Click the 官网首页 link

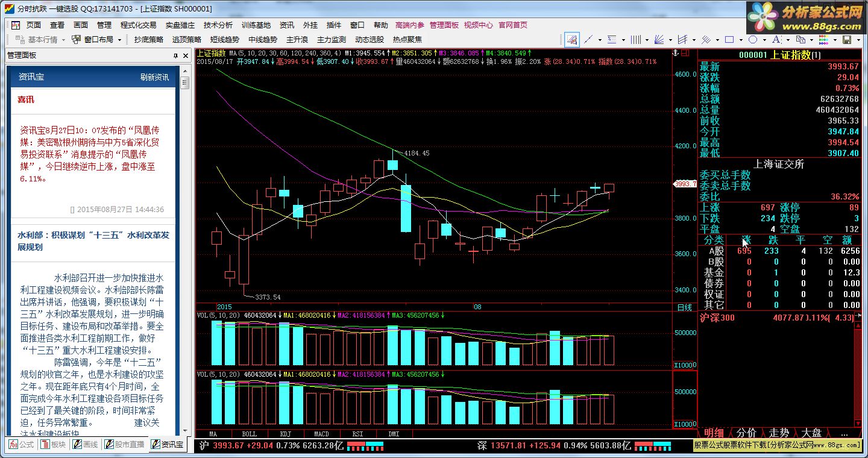pos(513,25)
